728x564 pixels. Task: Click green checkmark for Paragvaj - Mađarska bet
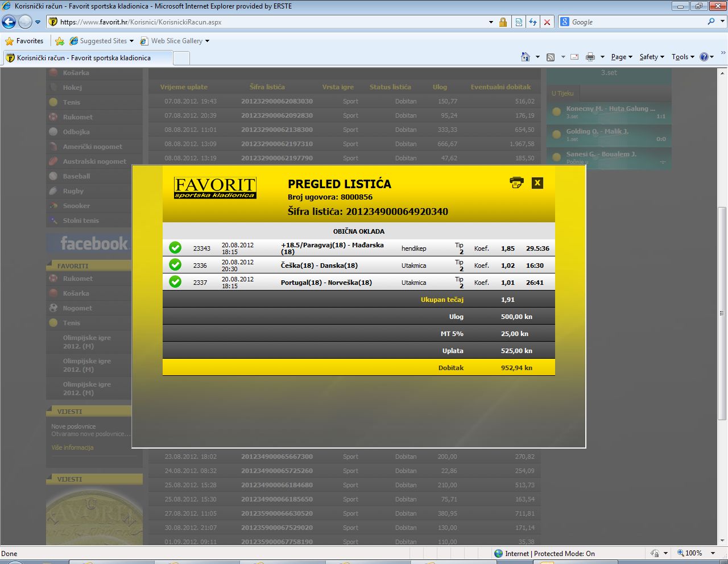pyautogui.click(x=175, y=248)
